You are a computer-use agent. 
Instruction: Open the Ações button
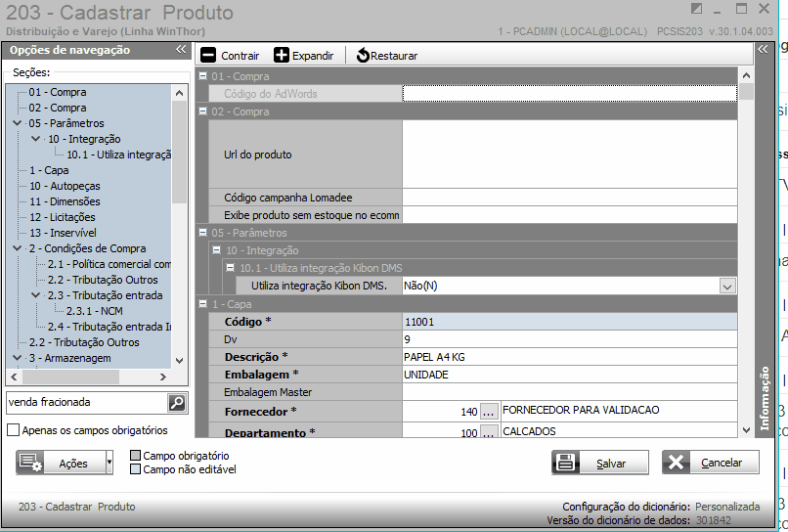pos(61,463)
